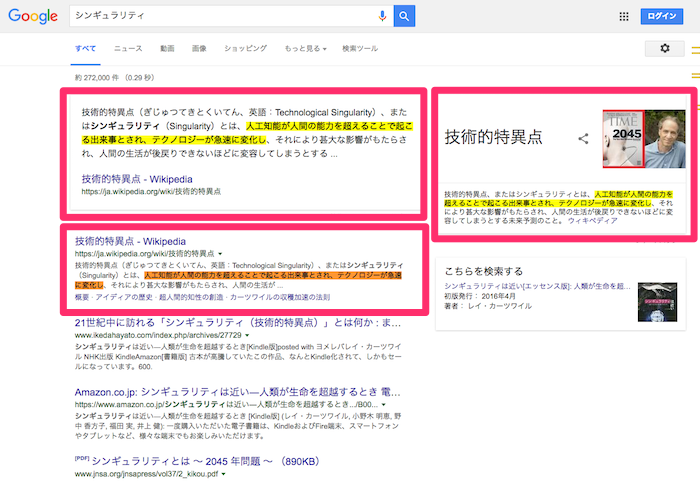Select the 動画 tab
The image size is (700, 481).
(167, 48)
